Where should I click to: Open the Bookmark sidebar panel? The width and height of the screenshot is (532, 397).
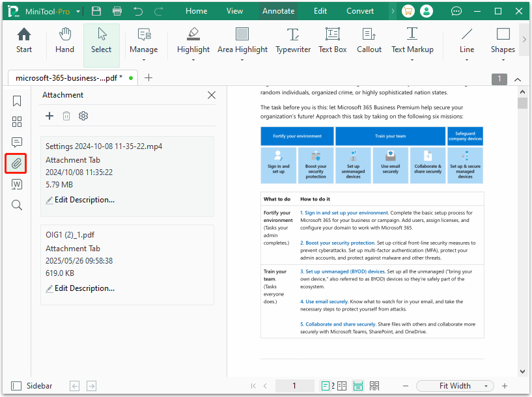pos(17,101)
